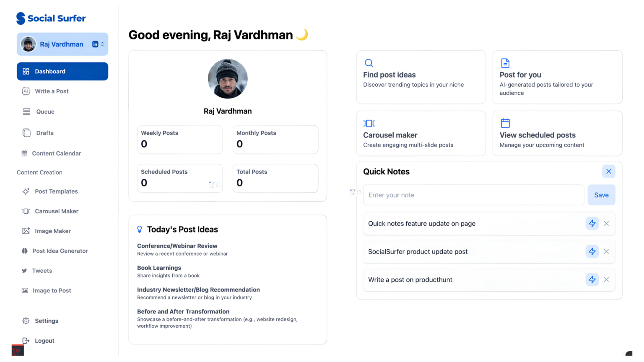Click the Image Maker sidebar icon
The width and height of the screenshot is (644, 362).
pyautogui.click(x=26, y=231)
